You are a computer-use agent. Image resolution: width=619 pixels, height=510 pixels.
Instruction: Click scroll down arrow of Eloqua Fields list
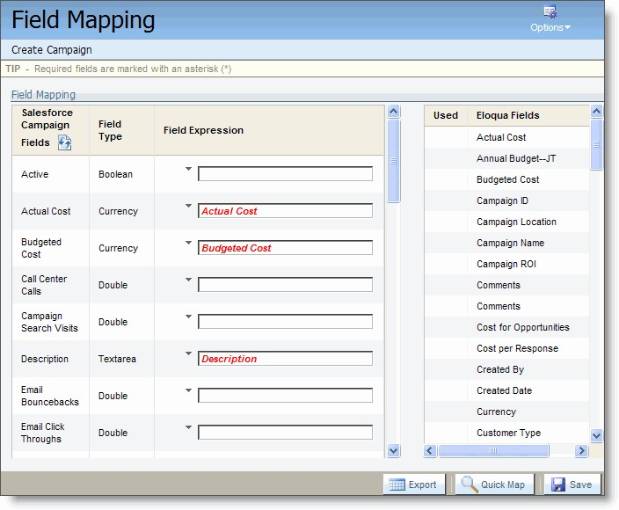[x=596, y=435]
